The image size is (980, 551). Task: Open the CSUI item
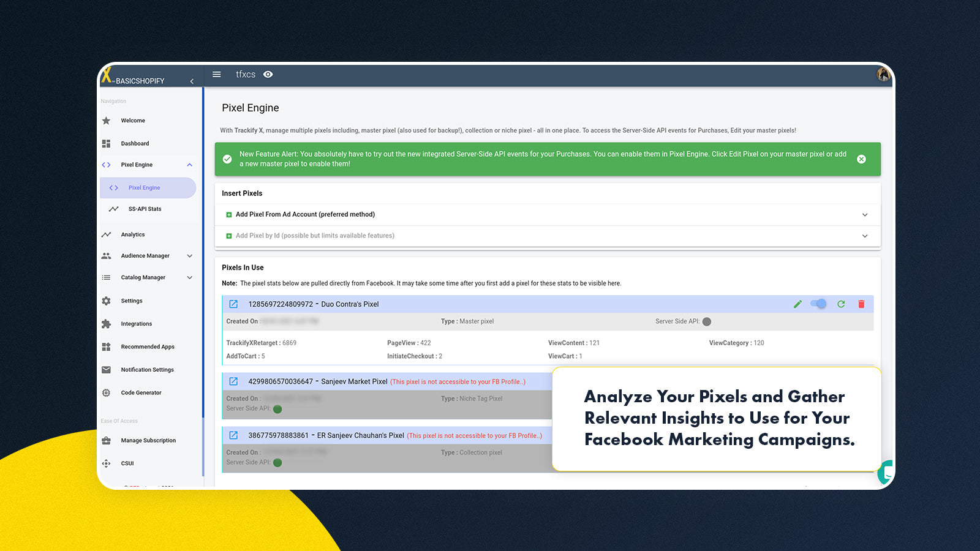127,463
